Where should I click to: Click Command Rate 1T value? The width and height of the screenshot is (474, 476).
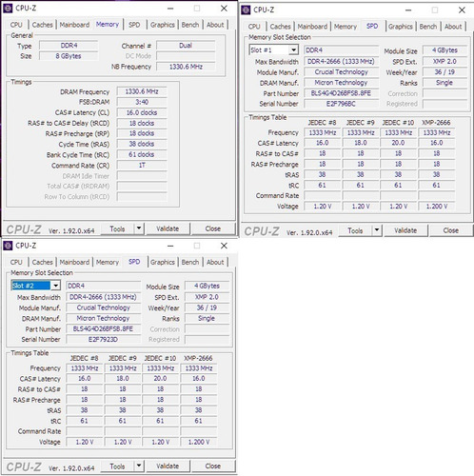[x=142, y=165]
